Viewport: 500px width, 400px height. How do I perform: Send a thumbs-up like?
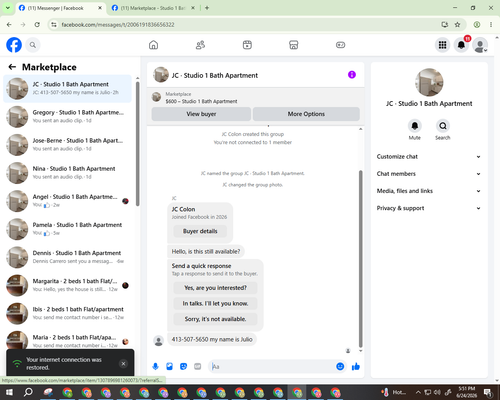pos(356,367)
